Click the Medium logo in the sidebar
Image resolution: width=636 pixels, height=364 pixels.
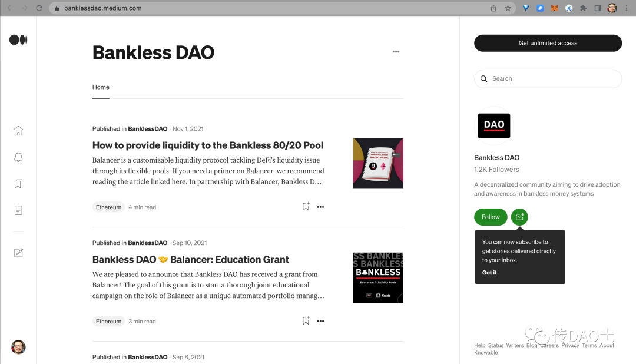[x=18, y=40]
